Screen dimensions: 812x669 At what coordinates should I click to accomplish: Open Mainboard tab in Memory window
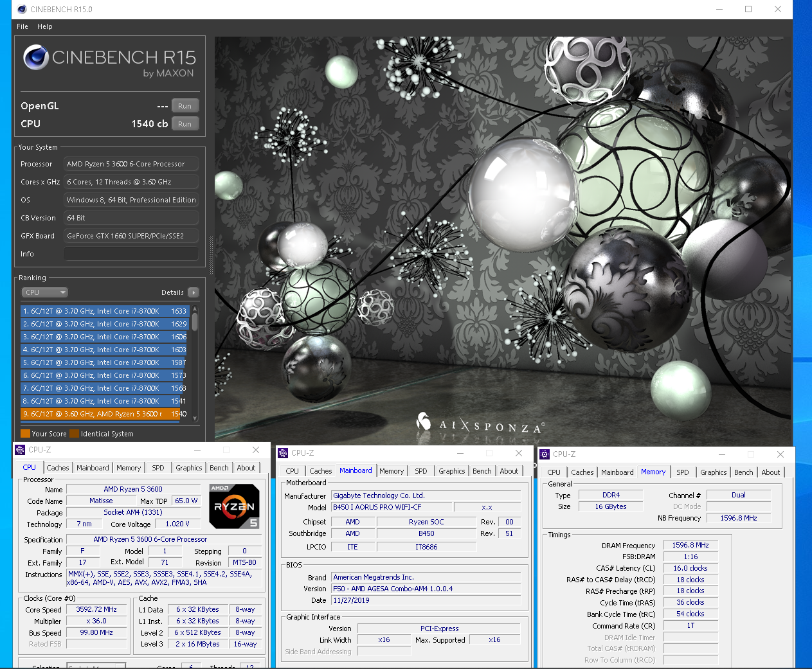tap(617, 472)
